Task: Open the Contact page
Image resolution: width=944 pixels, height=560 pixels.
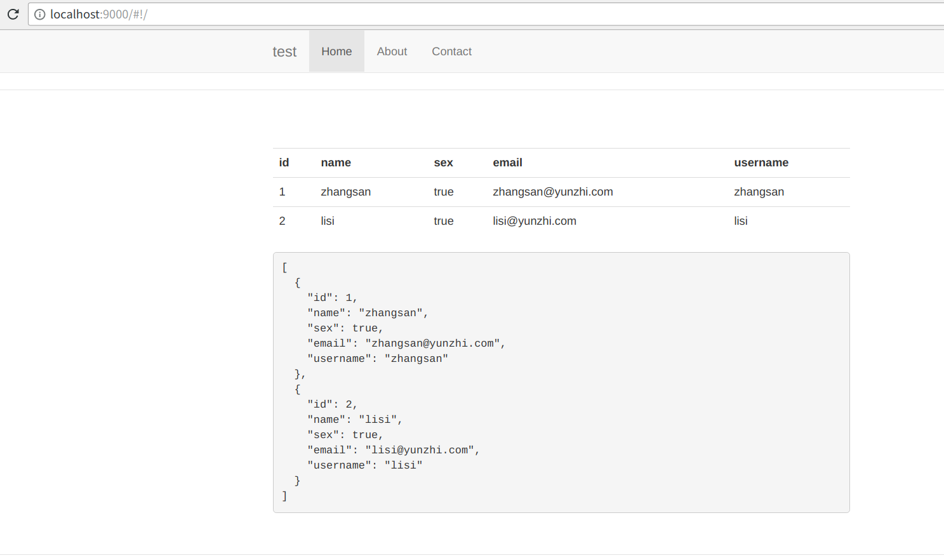Action: pyautogui.click(x=451, y=51)
